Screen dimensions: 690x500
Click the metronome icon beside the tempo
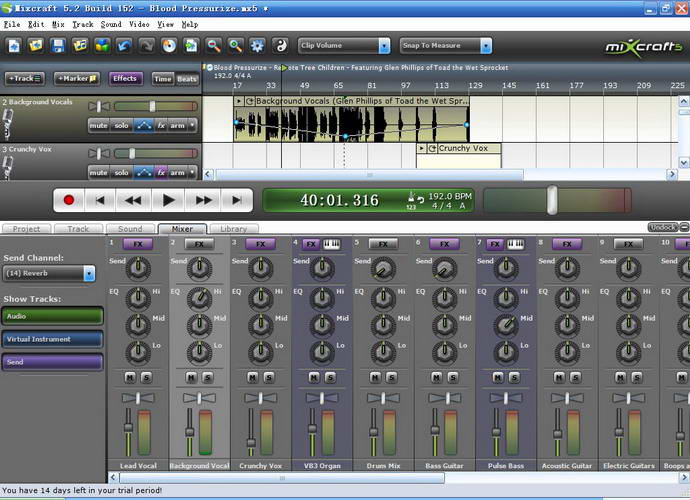point(412,196)
